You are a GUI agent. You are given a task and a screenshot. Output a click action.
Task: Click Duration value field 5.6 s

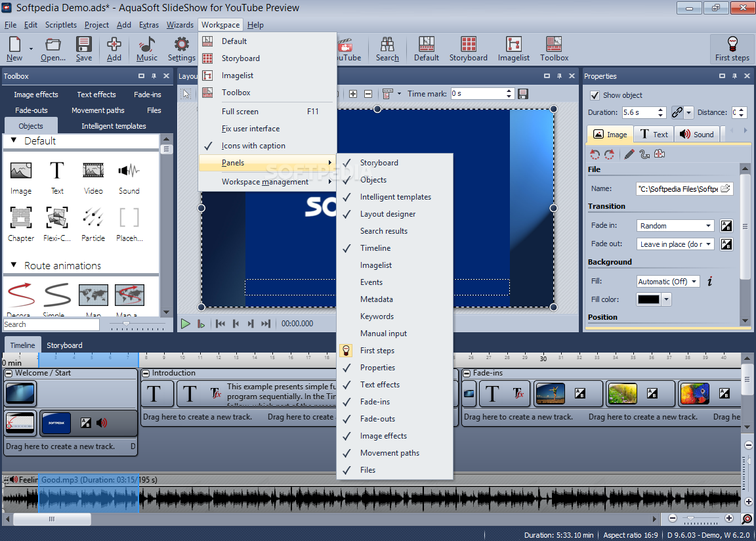(x=639, y=112)
